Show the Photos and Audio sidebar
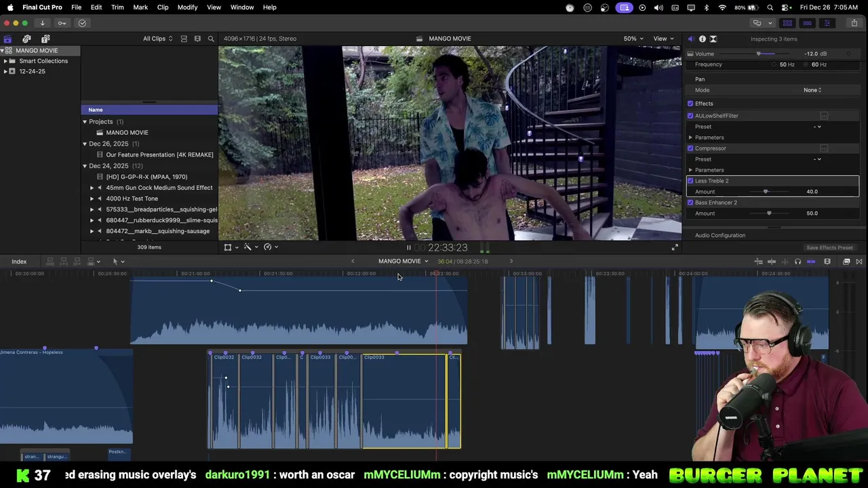The width and height of the screenshot is (868, 488). coord(26,39)
